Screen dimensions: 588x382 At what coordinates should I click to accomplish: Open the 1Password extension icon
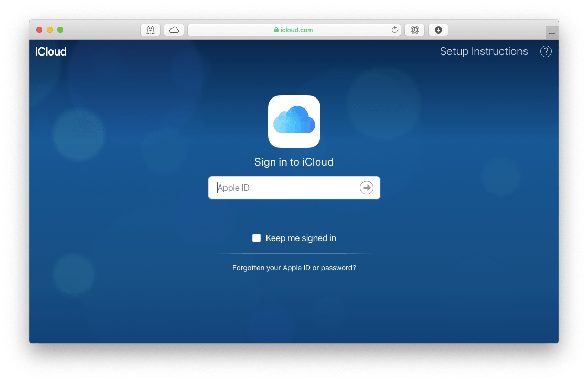coord(414,30)
